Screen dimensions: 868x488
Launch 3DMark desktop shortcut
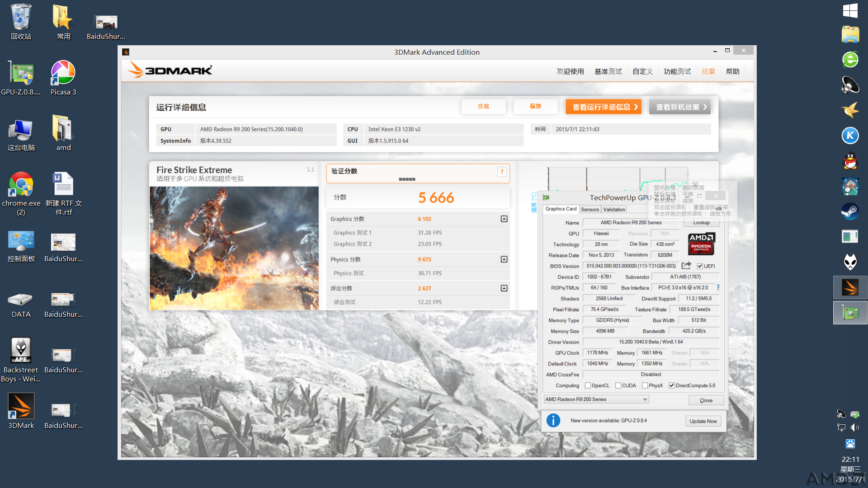click(x=21, y=410)
